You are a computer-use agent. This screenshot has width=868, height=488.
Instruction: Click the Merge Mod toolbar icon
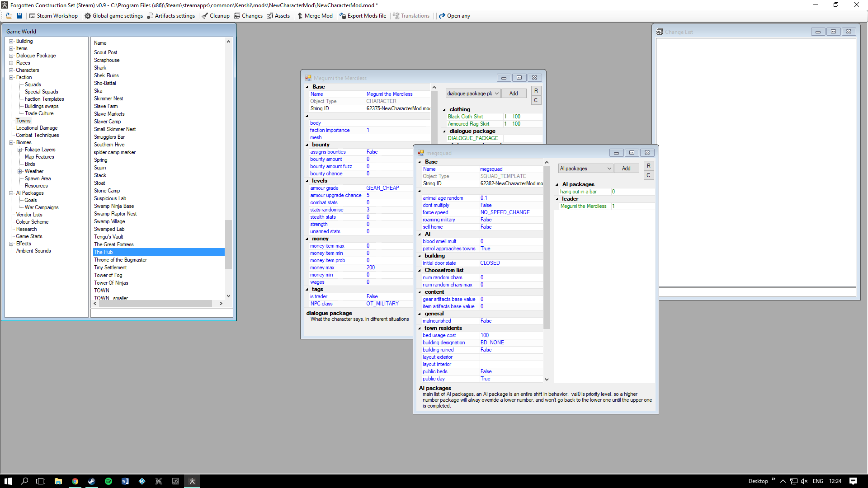(300, 16)
